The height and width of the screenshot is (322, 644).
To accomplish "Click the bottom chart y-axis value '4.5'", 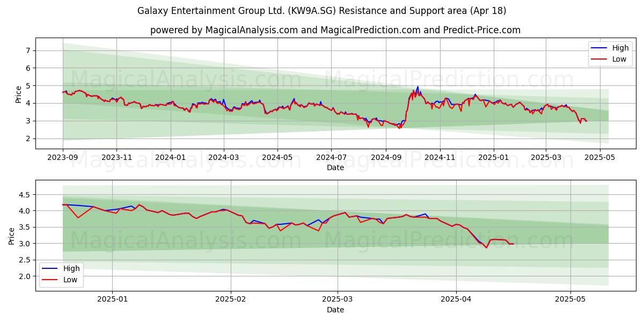I will click(x=26, y=195).
